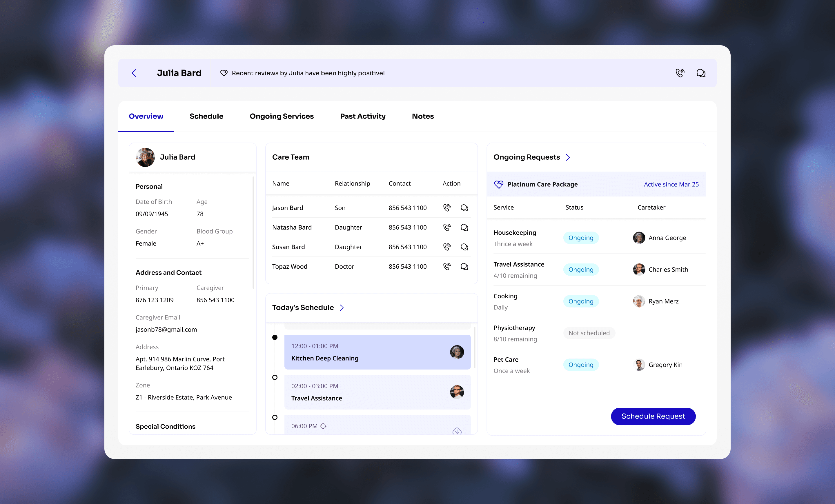Click the recurring icon next to 06:00 PM

pos(323,426)
